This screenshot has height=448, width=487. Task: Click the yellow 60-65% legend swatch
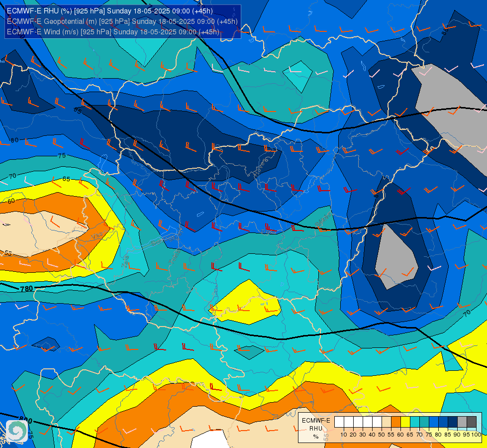point(405,422)
